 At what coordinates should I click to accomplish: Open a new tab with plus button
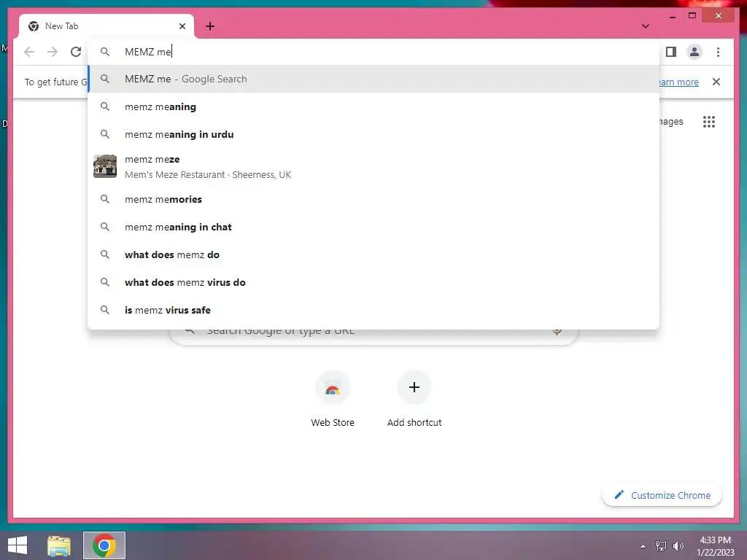click(x=210, y=26)
